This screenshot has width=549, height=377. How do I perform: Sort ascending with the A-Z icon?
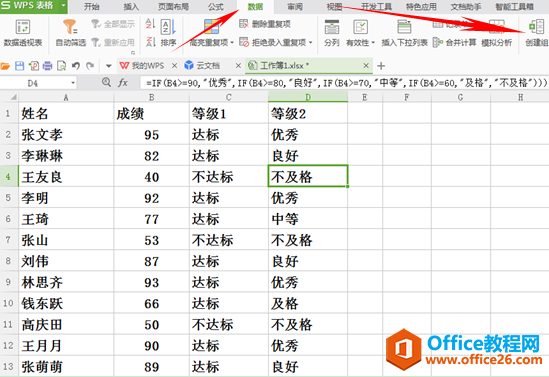point(150,24)
